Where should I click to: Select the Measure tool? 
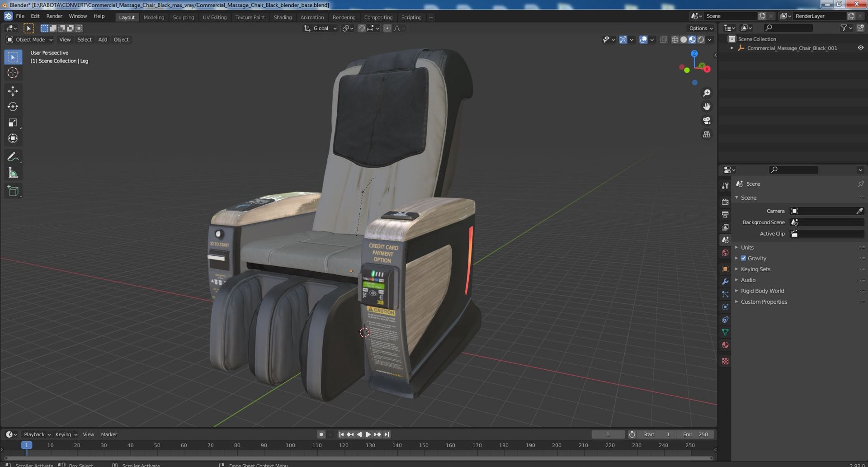click(13, 173)
